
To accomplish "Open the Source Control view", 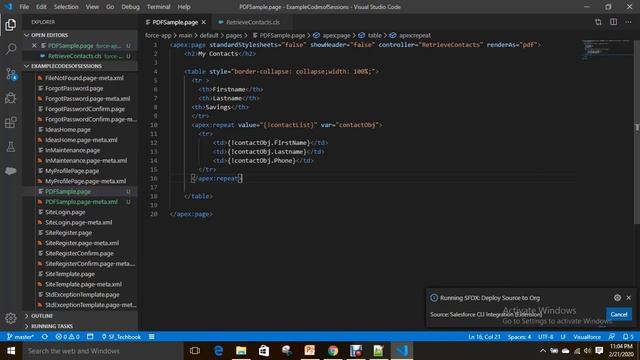I will (x=11, y=74).
